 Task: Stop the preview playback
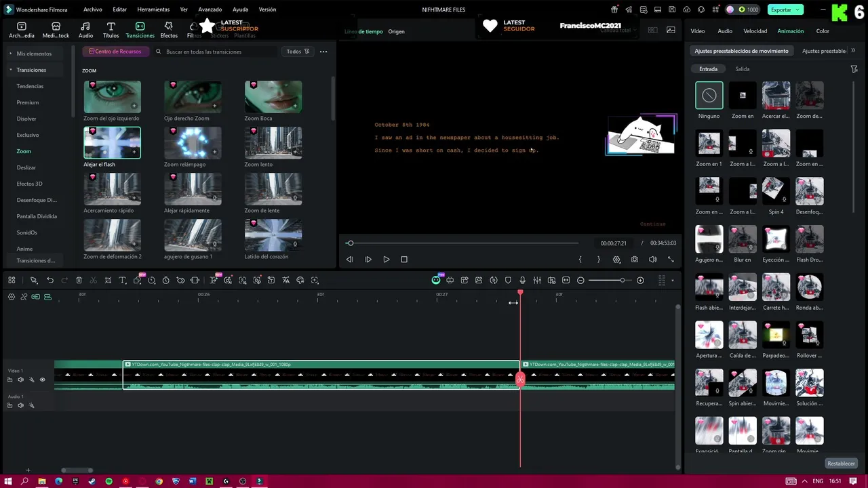point(404,260)
